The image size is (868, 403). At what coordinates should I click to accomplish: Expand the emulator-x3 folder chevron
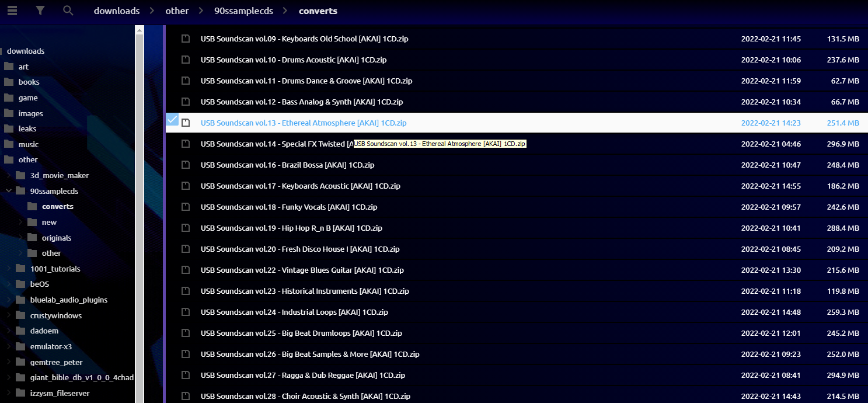coord(9,346)
